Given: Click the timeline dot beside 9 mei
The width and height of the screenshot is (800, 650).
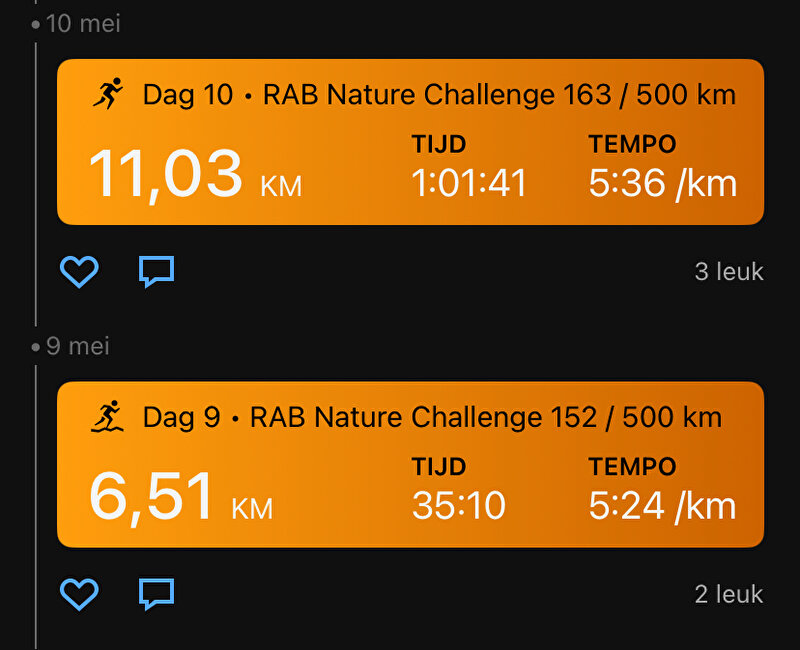Looking at the screenshot, I should coord(35,347).
